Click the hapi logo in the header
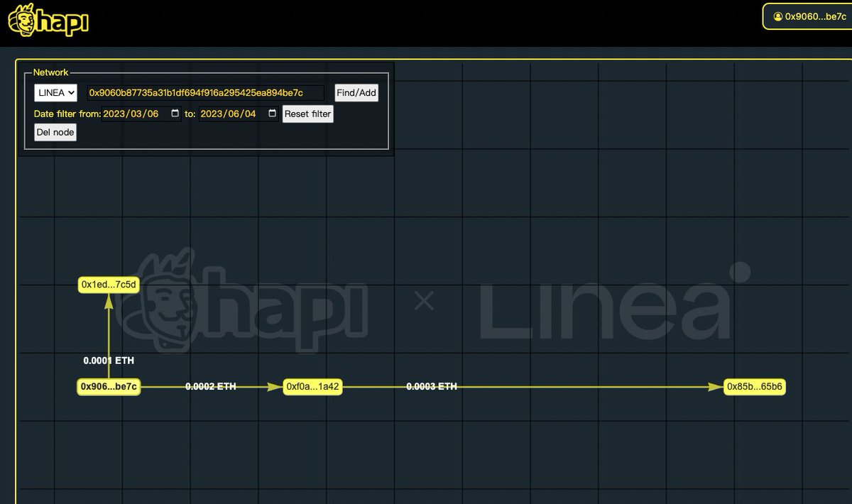 pos(48,21)
